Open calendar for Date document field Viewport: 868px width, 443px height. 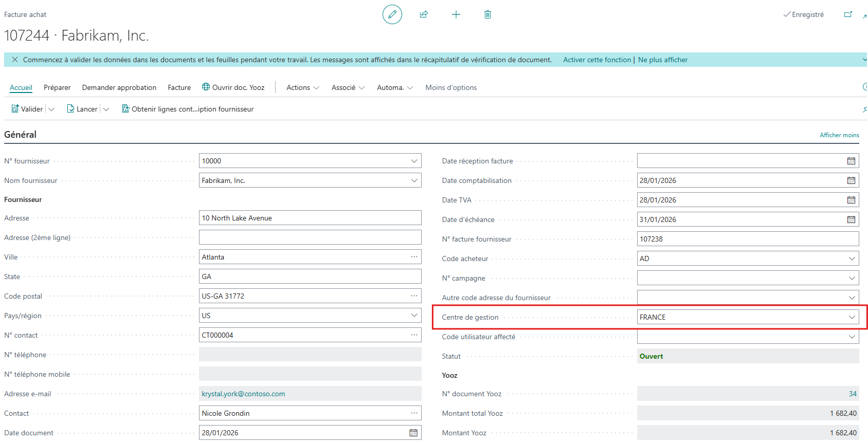click(x=413, y=433)
